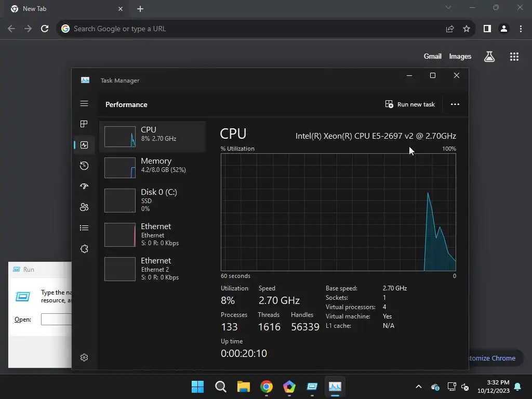
Task: Reload the Chrome page
Action: coord(45,29)
